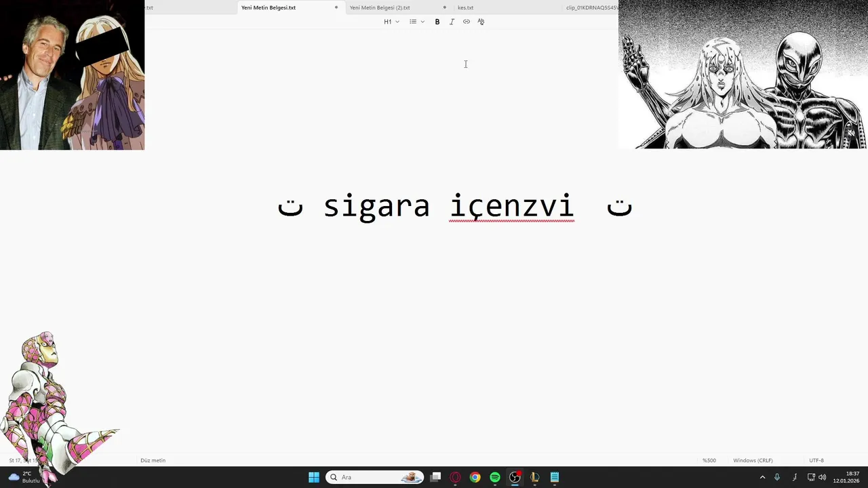This screenshot has width=868, height=488.
Task: Switch to Yeni Metin Belgesi (2).txt tab
Action: coord(380,7)
